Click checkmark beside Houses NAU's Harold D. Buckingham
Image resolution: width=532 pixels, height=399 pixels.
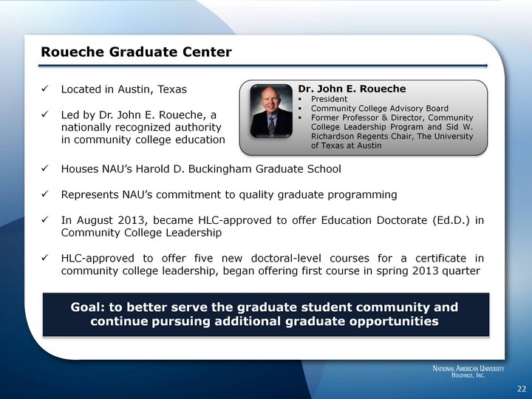click(x=44, y=168)
